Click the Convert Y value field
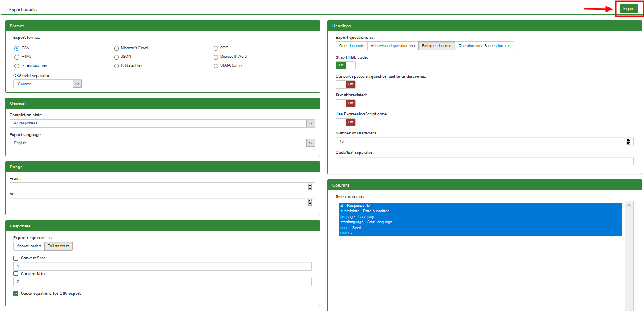644x311 pixels. [162, 266]
